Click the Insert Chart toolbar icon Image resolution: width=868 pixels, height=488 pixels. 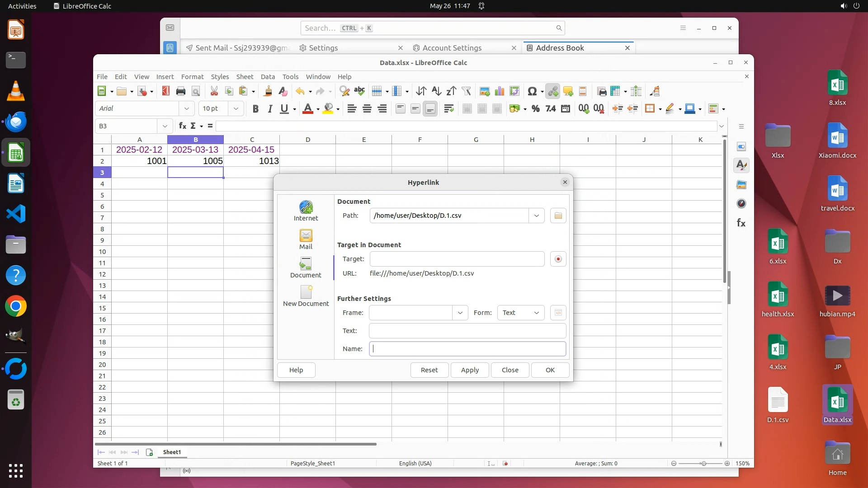click(500, 91)
